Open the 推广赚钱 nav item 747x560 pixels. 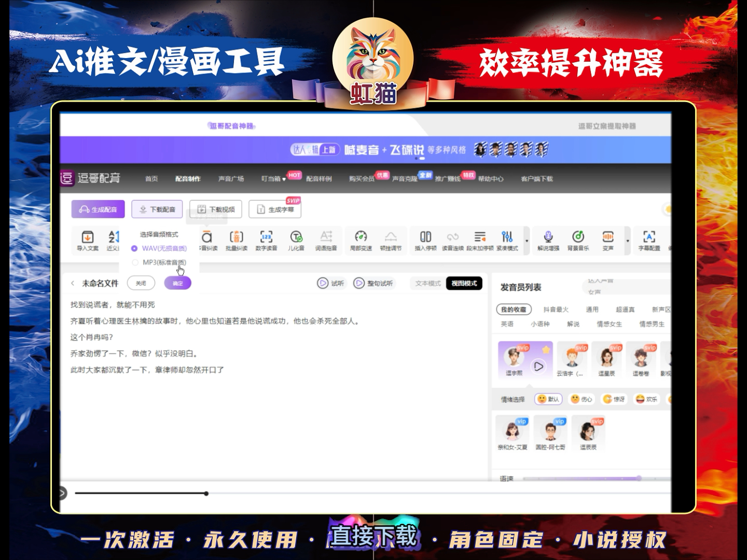(448, 179)
